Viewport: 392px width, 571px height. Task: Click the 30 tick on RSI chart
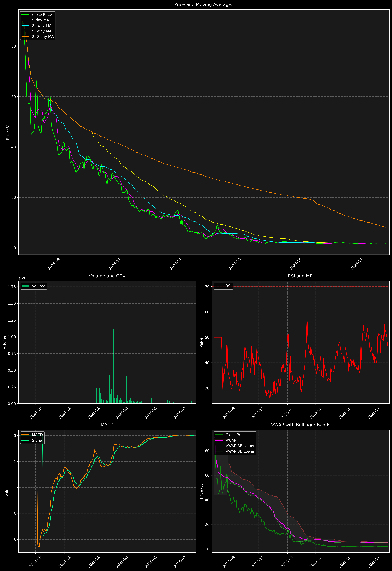[207, 388]
